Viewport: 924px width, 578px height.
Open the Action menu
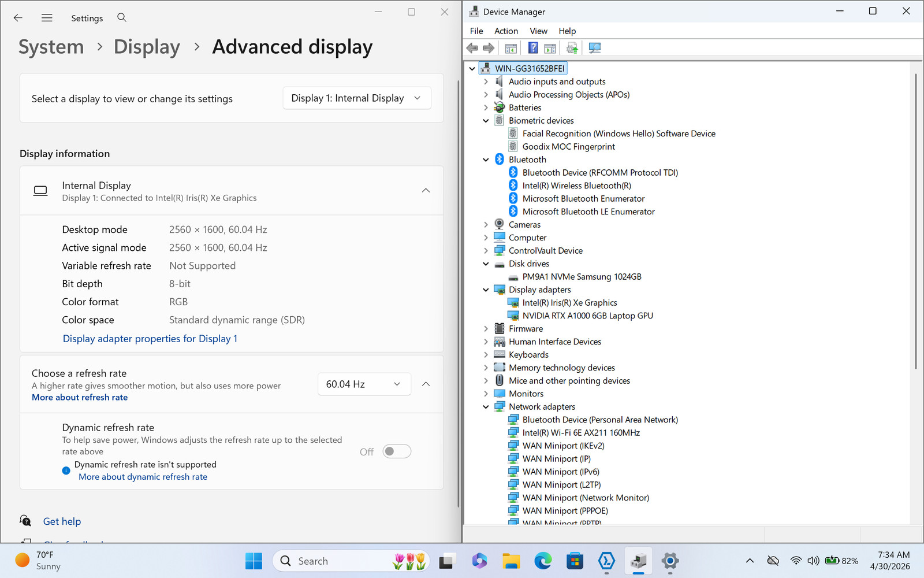[506, 31]
